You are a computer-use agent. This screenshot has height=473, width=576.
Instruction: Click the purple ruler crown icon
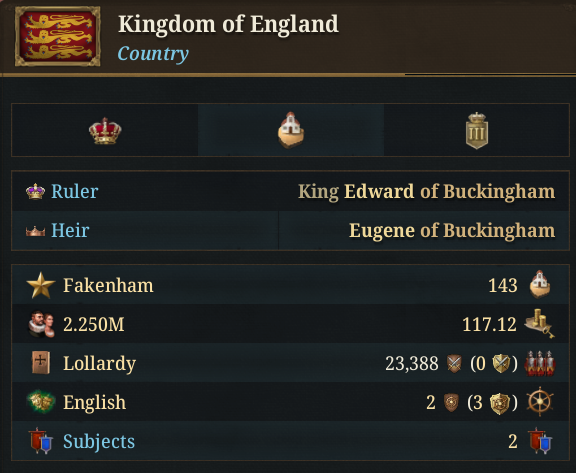pos(35,191)
